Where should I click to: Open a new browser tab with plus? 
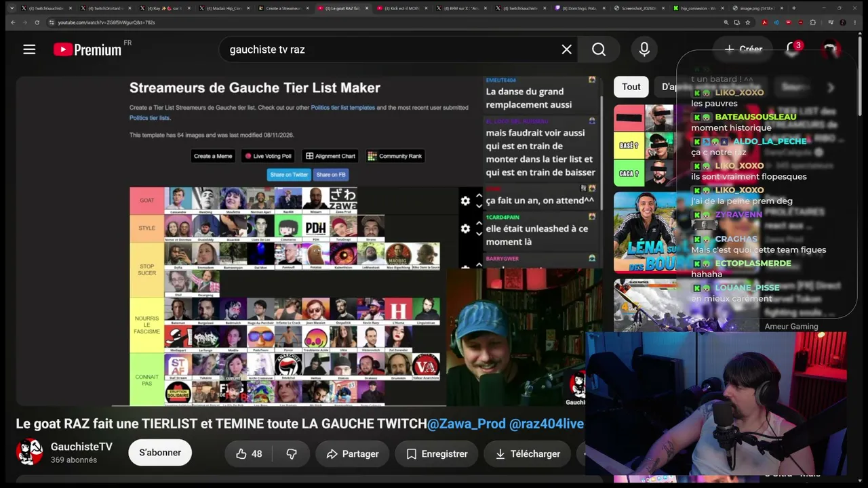794,8
